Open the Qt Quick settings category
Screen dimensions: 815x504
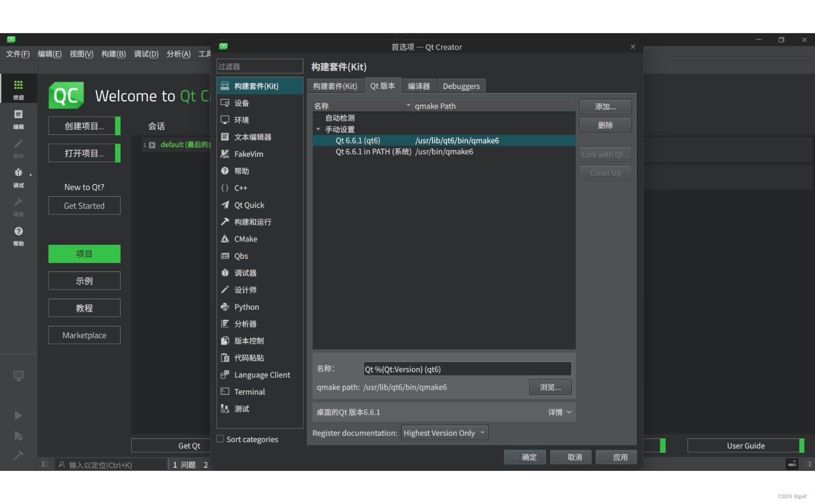260,205
